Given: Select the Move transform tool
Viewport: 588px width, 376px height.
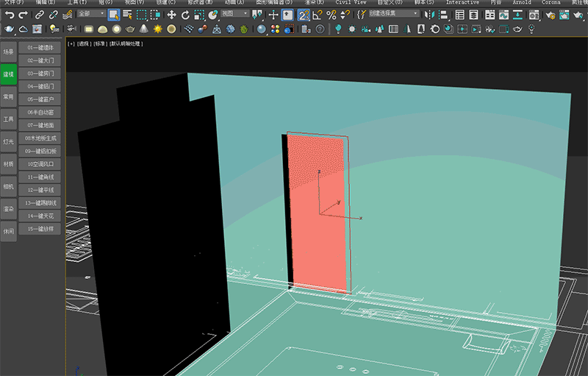Looking at the screenshot, I should coord(171,14).
